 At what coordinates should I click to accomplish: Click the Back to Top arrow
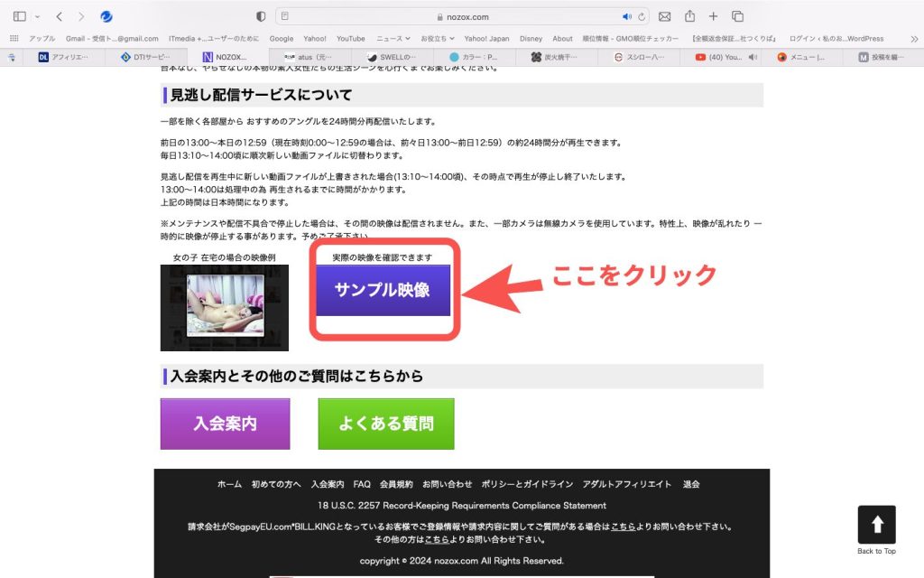point(876,526)
